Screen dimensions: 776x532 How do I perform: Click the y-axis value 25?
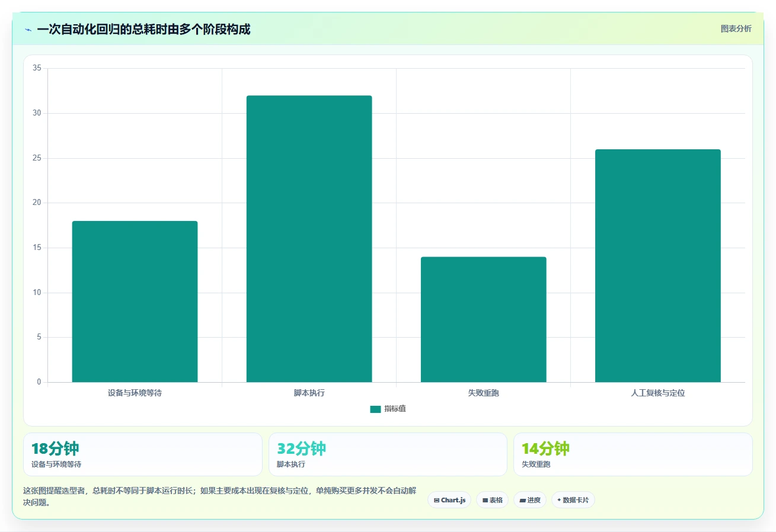(x=37, y=158)
